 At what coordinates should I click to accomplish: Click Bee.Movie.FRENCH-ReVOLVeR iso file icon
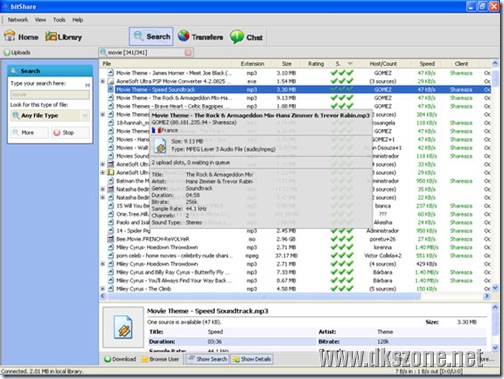[111, 239]
